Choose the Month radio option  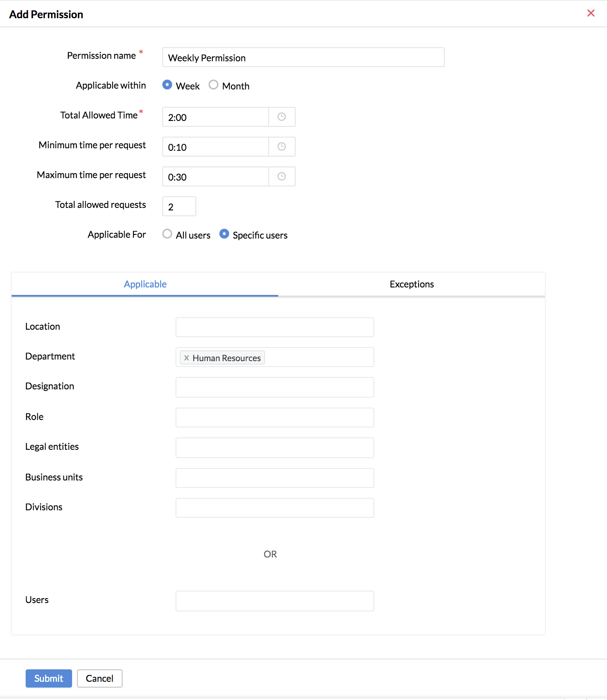coord(213,85)
